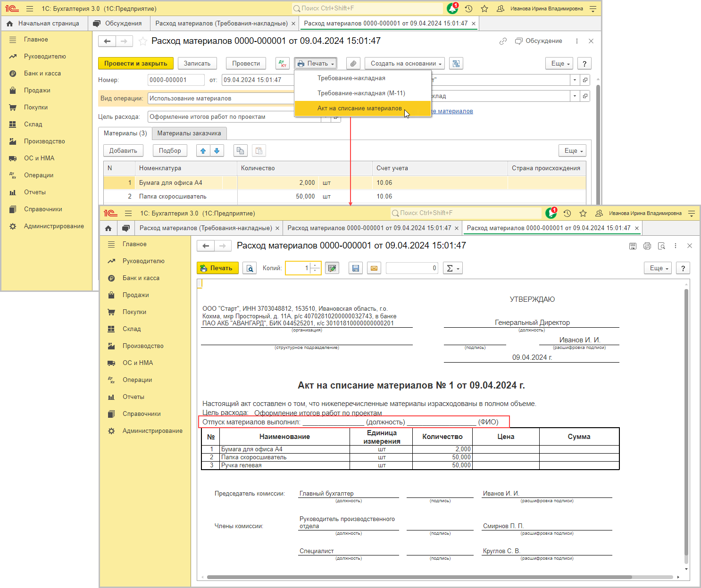Click the Записать button
701x588 pixels.
click(x=197, y=63)
